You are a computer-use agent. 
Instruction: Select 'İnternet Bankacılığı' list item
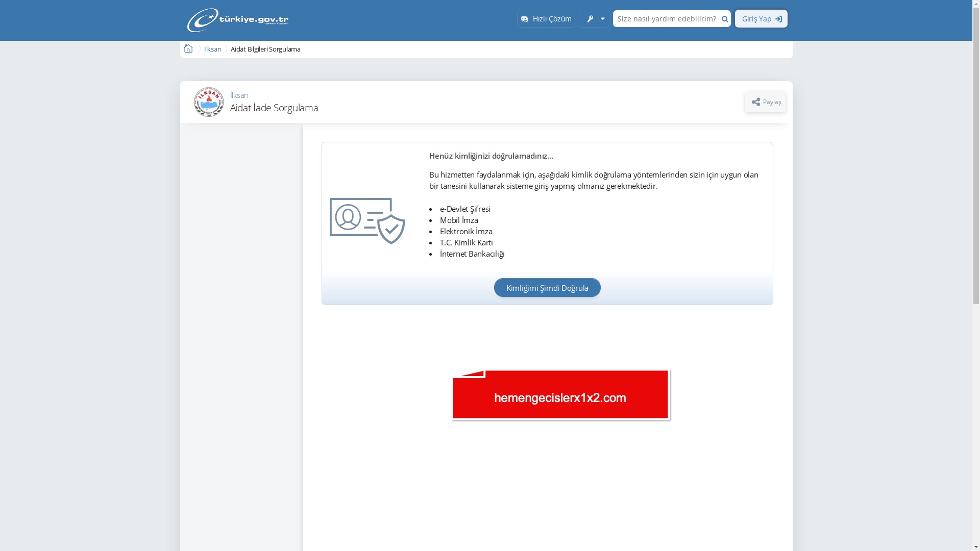click(x=472, y=254)
